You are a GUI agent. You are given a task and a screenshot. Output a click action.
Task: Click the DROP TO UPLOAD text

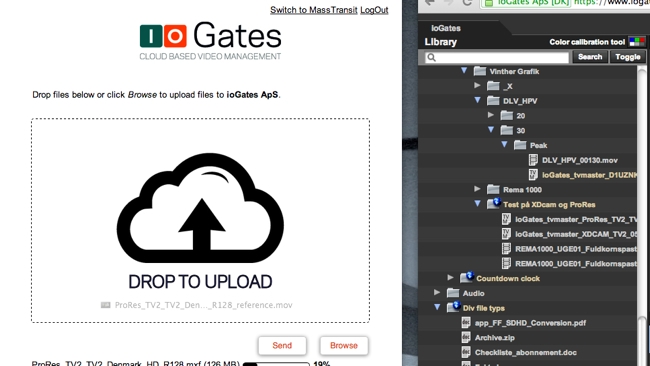[200, 282]
